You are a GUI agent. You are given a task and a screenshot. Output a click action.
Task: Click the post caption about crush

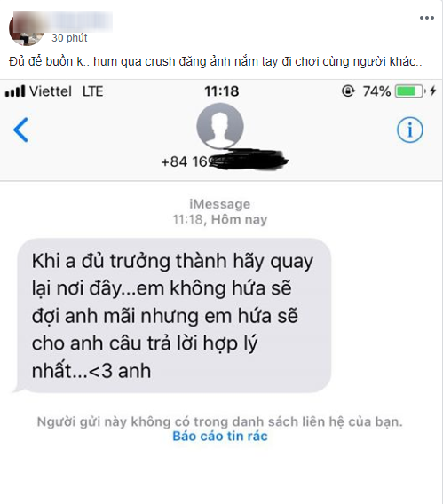[x=216, y=61]
